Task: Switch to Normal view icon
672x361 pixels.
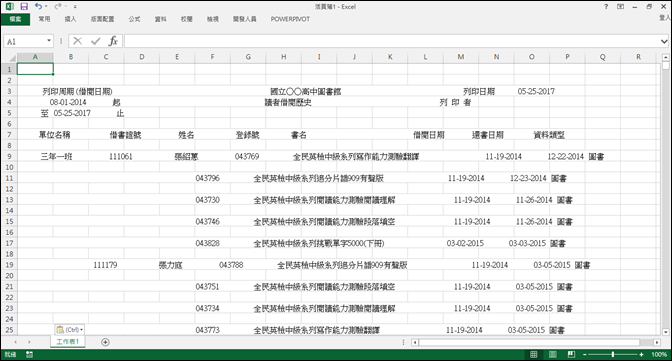Action: [534, 355]
